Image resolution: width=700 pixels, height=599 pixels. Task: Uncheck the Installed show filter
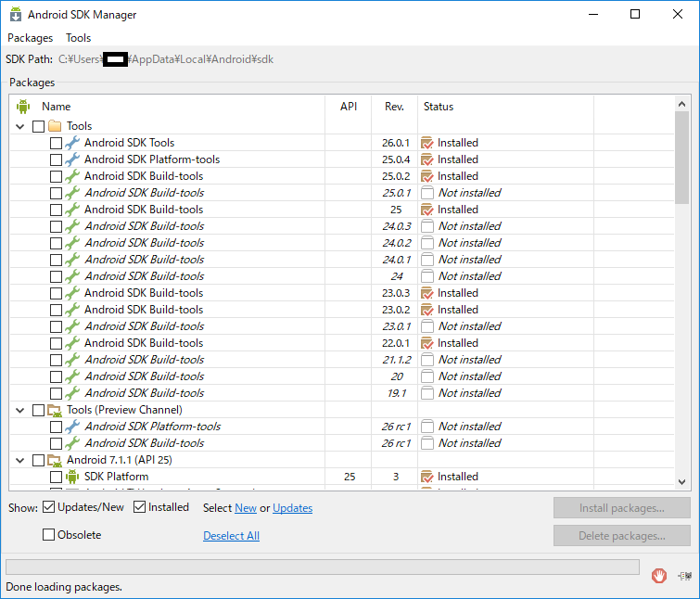(139, 507)
